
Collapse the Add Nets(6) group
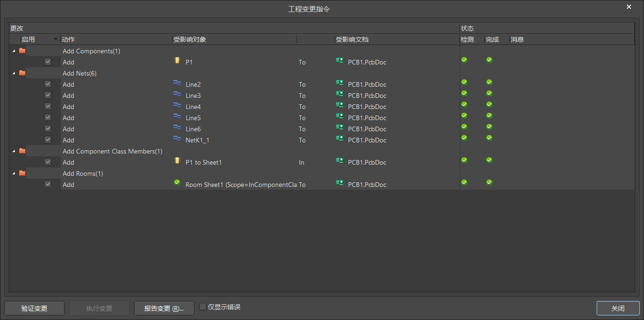tap(13, 73)
